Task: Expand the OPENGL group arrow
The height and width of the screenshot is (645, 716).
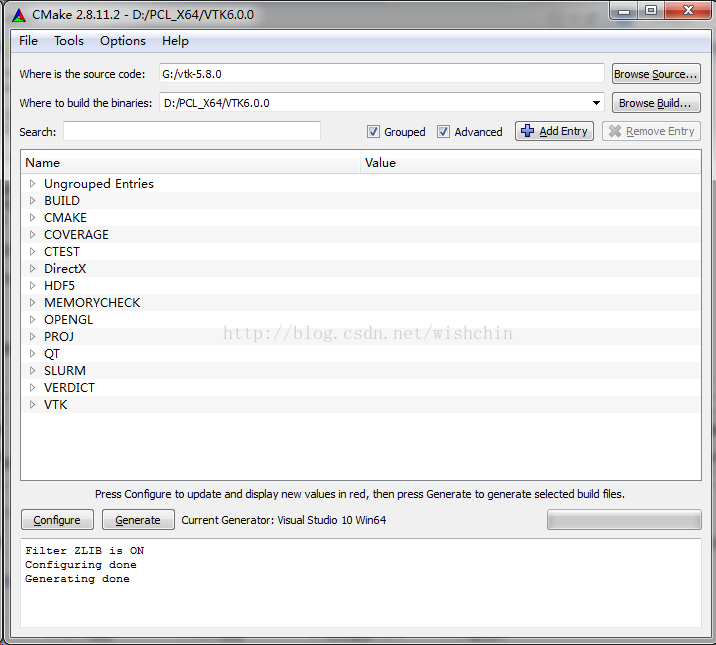Action: click(32, 320)
